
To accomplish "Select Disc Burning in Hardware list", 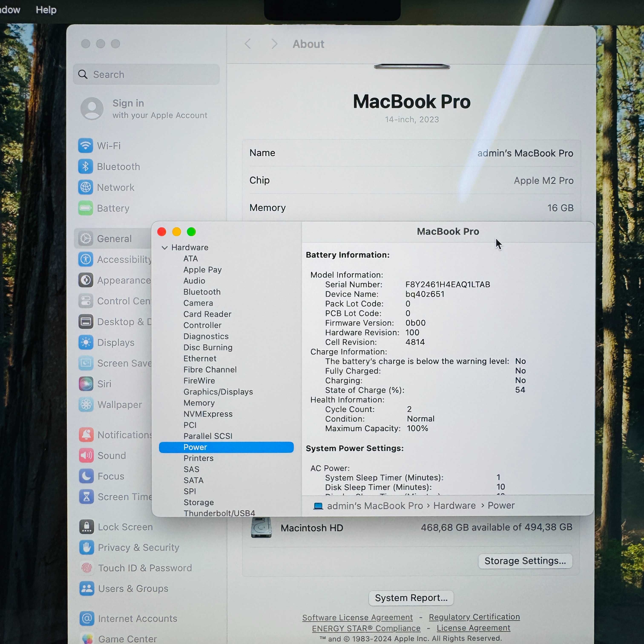I will [x=208, y=347].
